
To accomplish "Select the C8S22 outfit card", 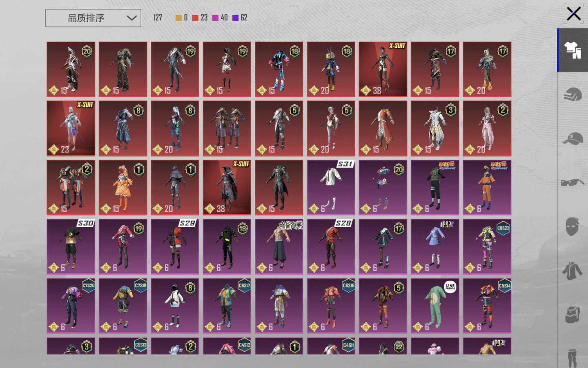I will pos(487,247).
